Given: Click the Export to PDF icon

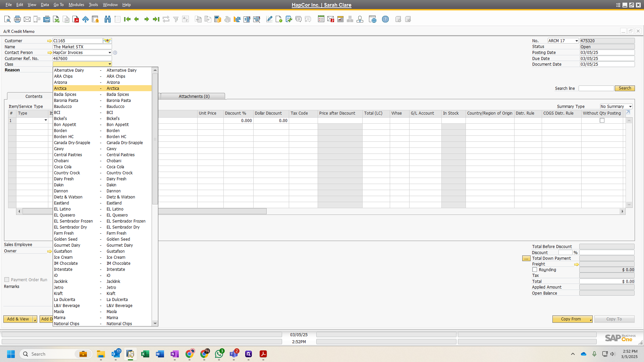Looking at the screenshot, I should click(x=76, y=19).
